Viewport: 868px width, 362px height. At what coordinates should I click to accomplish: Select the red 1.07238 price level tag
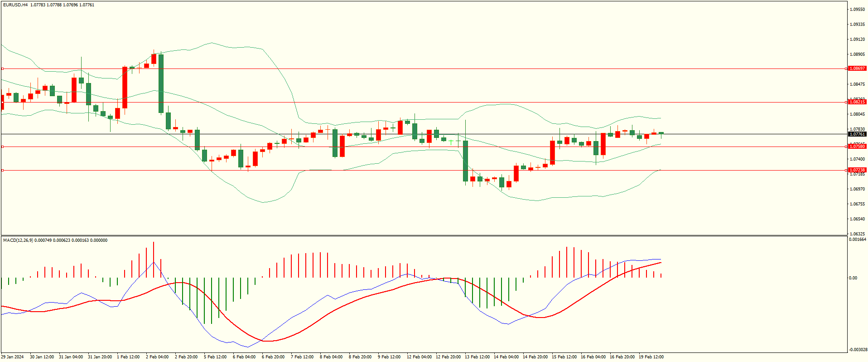[857, 170]
